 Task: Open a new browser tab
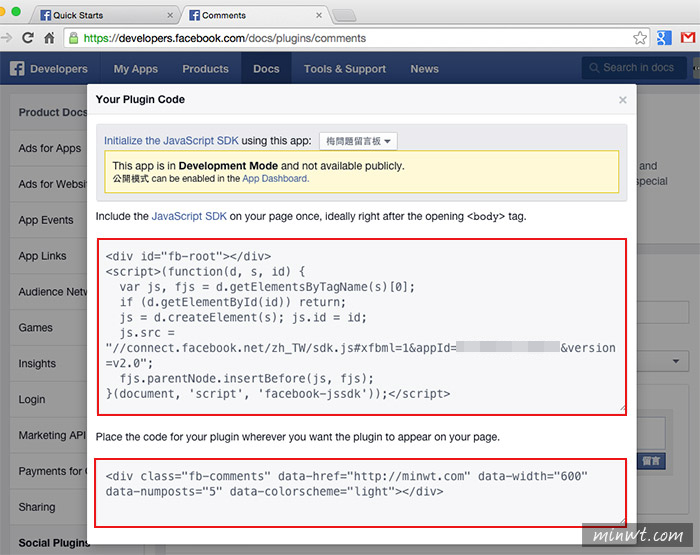(344, 16)
